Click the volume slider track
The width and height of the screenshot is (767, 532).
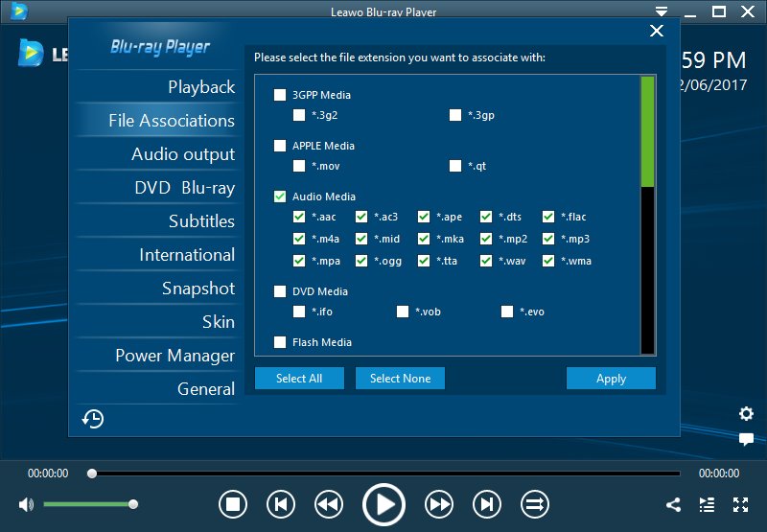(x=88, y=504)
